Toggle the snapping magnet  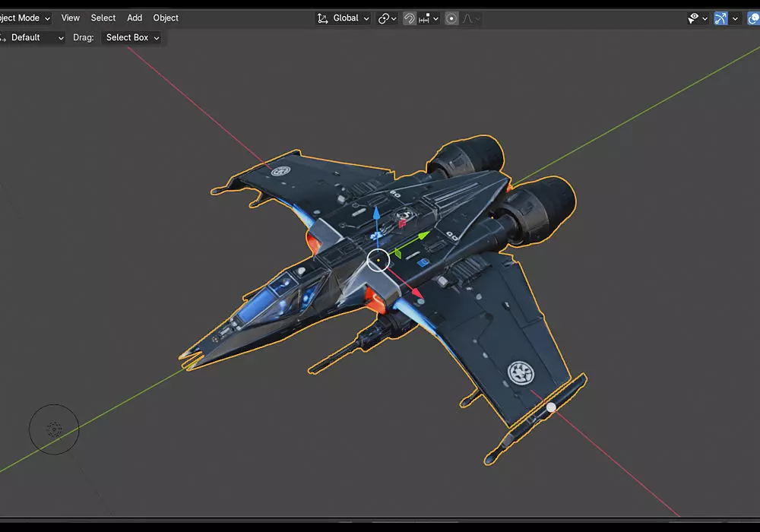[x=410, y=18]
